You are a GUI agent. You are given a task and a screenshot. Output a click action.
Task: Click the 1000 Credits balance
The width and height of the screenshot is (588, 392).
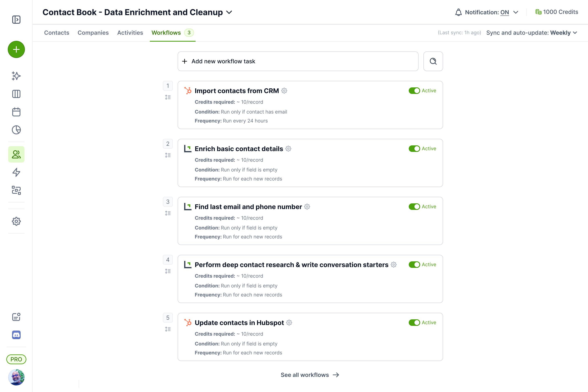(557, 12)
